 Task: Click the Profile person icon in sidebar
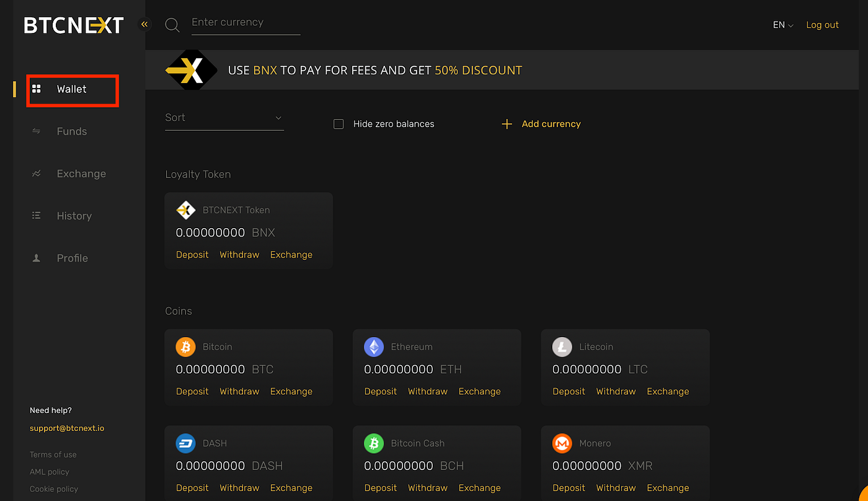click(36, 258)
